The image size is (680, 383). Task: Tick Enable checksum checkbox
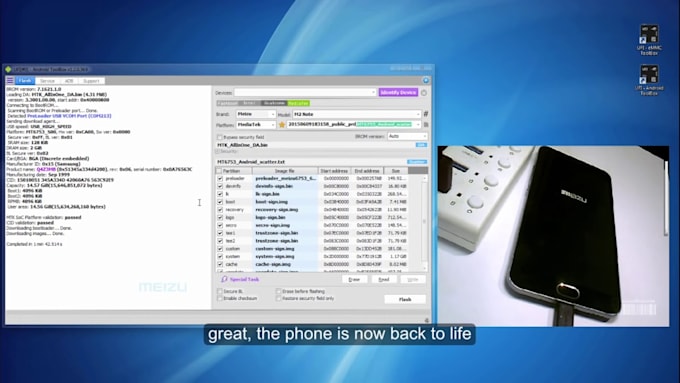click(x=219, y=298)
